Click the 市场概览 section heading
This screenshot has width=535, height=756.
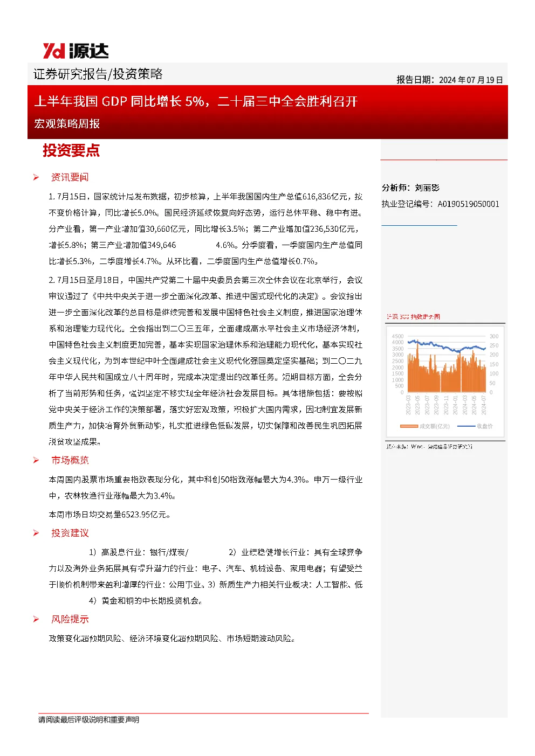(x=70, y=460)
